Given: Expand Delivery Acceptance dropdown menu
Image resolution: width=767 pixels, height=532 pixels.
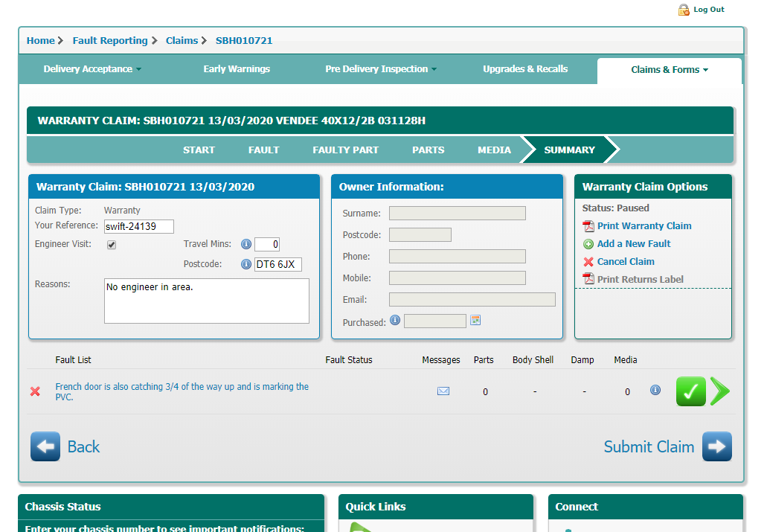Looking at the screenshot, I should coord(92,69).
